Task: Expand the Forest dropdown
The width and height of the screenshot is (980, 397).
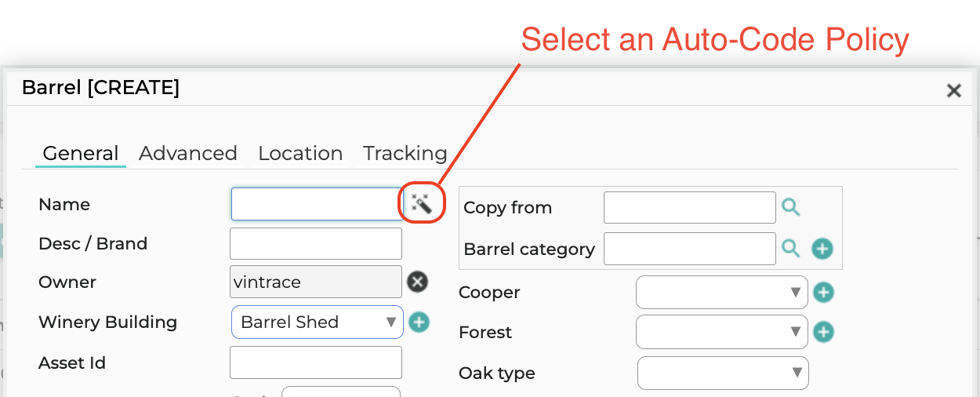Action: click(x=722, y=332)
